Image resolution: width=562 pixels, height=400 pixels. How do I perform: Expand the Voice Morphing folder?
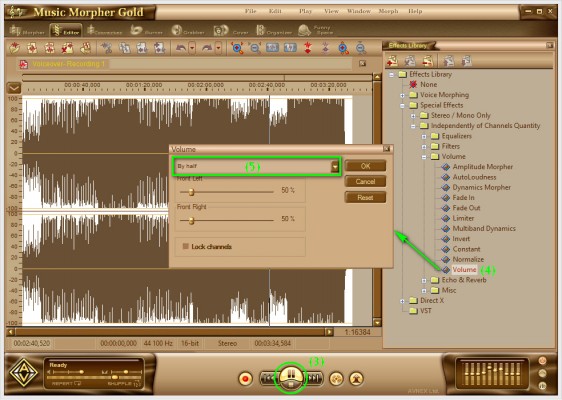click(402, 95)
